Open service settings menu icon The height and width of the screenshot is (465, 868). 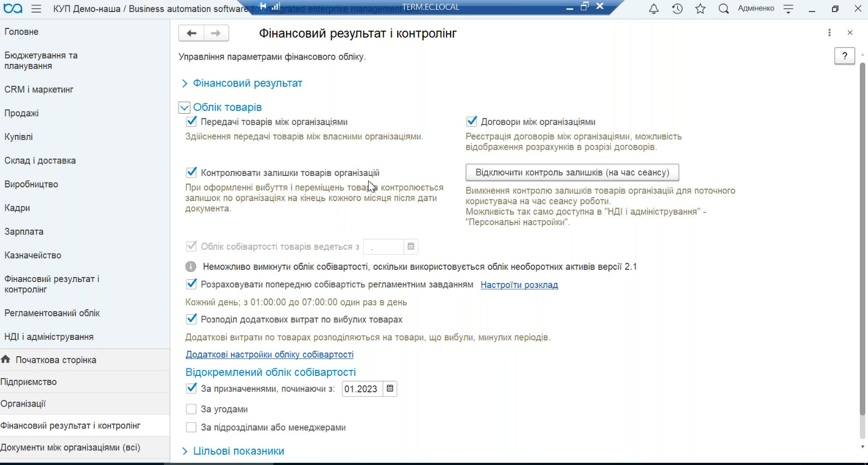click(x=788, y=9)
